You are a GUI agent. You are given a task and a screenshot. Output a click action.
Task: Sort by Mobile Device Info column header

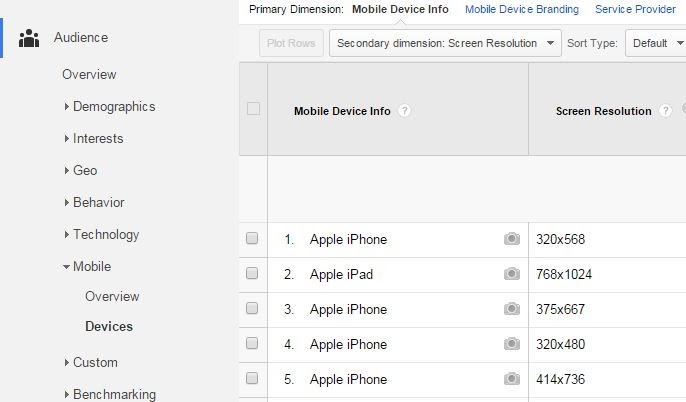(342, 111)
